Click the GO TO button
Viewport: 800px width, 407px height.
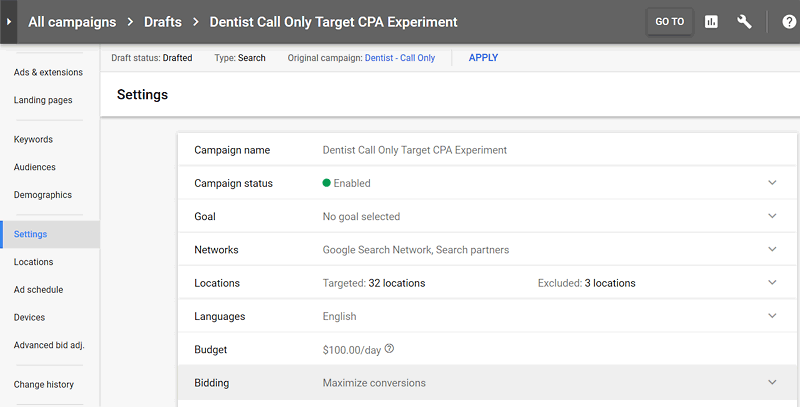pyautogui.click(x=669, y=21)
